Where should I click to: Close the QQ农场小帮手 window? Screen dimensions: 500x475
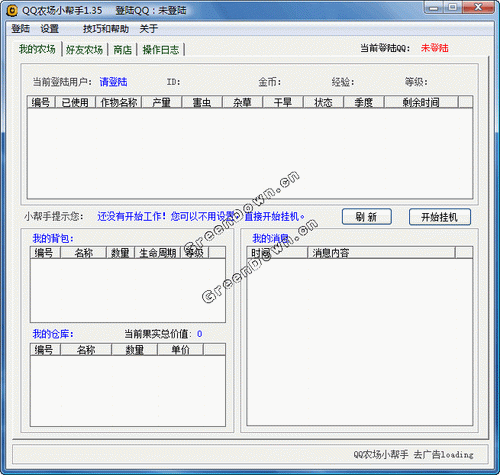pyautogui.click(x=478, y=7)
